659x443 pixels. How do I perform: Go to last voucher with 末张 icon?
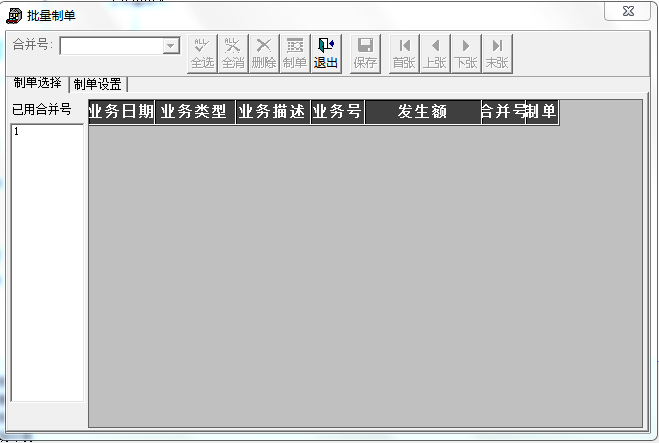pyautogui.click(x=497, y=53)
